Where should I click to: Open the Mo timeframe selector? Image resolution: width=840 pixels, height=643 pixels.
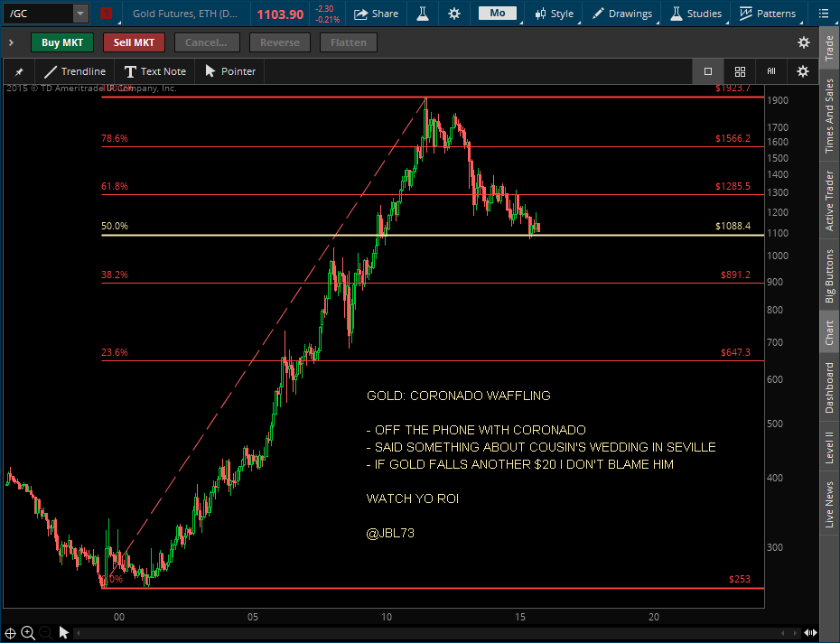(x=497, y=13)
